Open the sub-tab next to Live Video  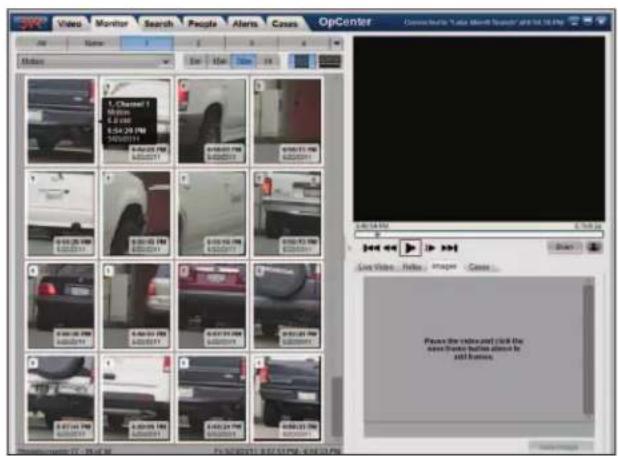click(412, 267)
